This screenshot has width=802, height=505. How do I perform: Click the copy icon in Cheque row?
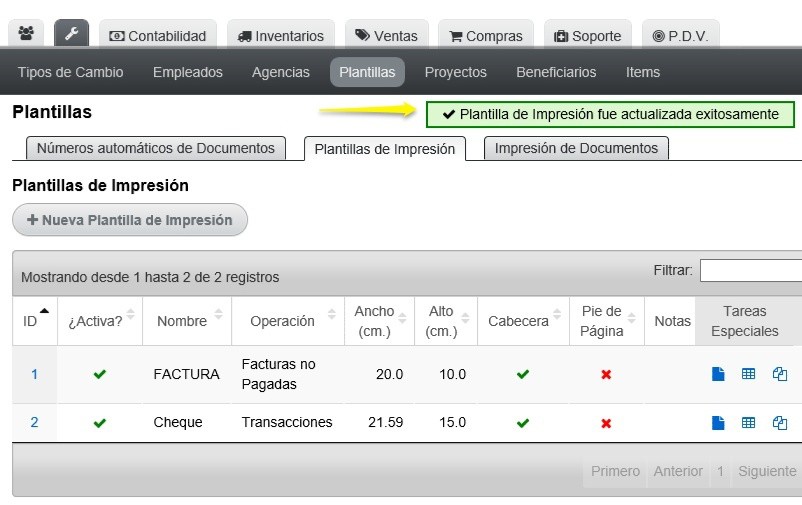point(779,423)
